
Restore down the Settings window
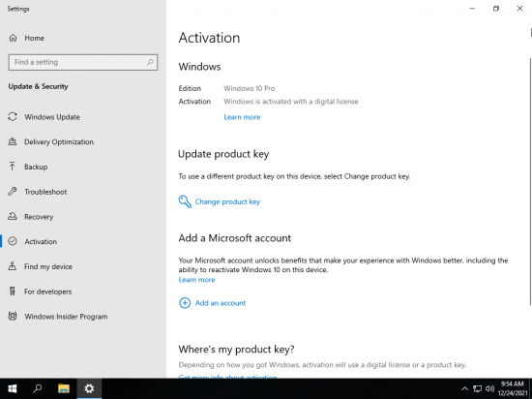tap(496, 9)
